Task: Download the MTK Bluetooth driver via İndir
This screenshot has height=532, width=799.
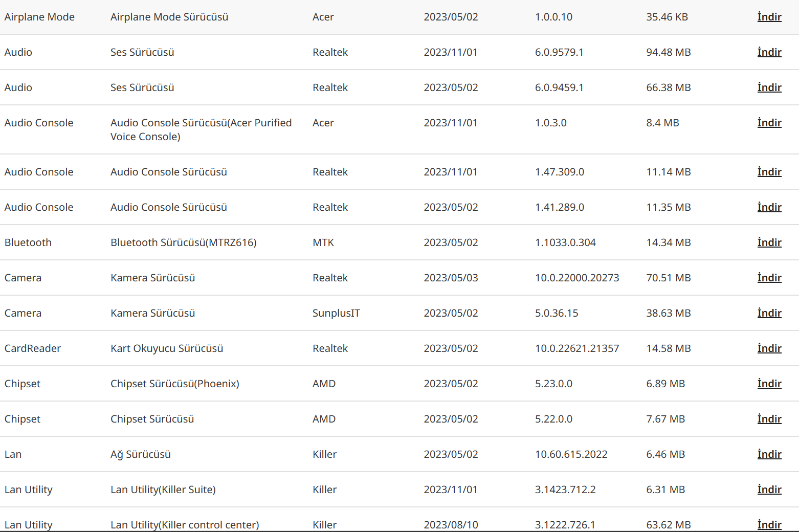Action: point(769,242)
